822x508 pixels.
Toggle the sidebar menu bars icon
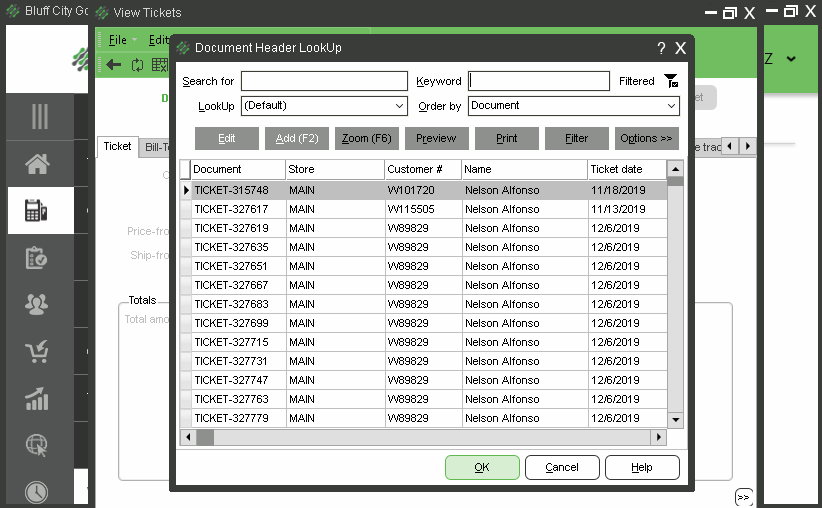point(40,116)
